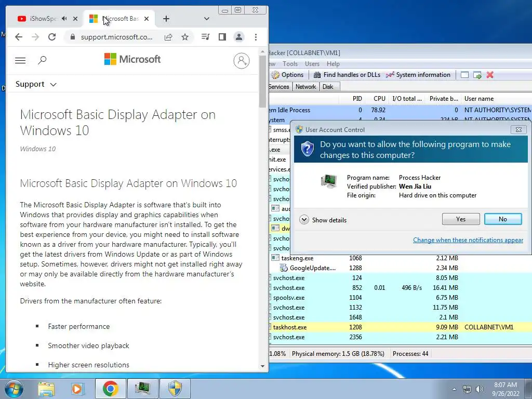
Task: Click the find window and thread icon
Action: (x=477, y=75)
